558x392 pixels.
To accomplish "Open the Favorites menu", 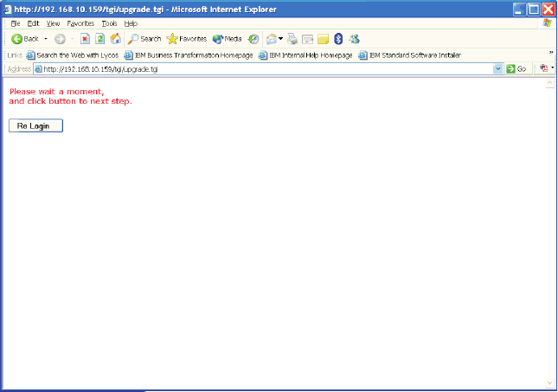I will pyautogui.click(x=80, y=23).
